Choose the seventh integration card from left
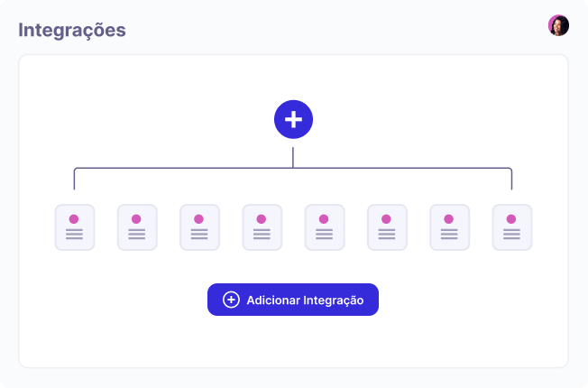 click(449, 227)
